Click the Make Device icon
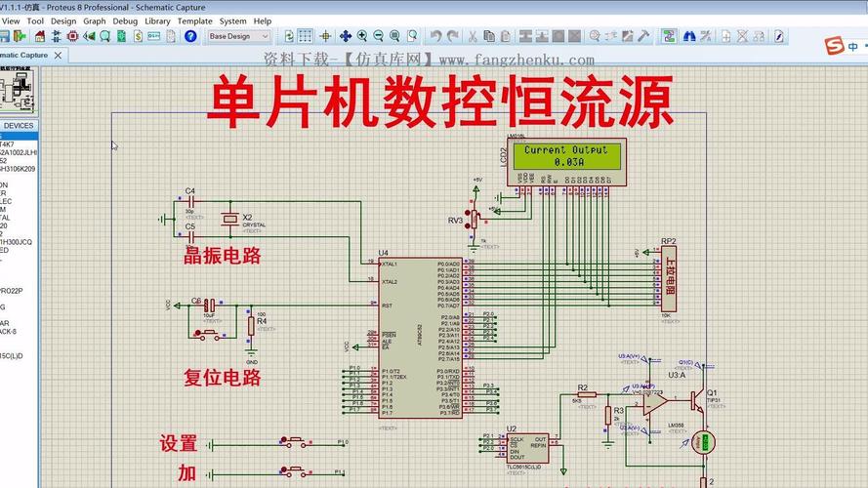 coord(611,36)
